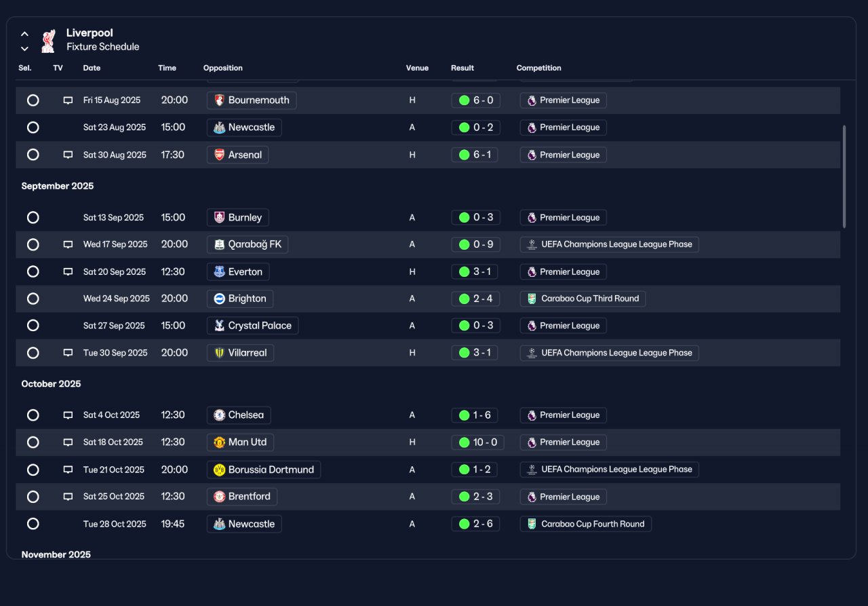
Task: Select the Bournemouth fixture radio button
Action: [x=33, y=100]
